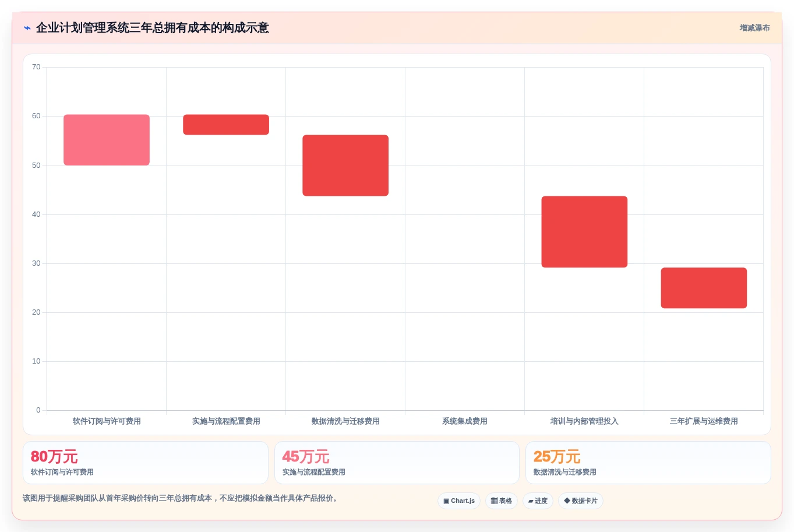Viewport: 794px width, 532px height.
Task: Click the y-axis value 50
Action: pos(36,165)
